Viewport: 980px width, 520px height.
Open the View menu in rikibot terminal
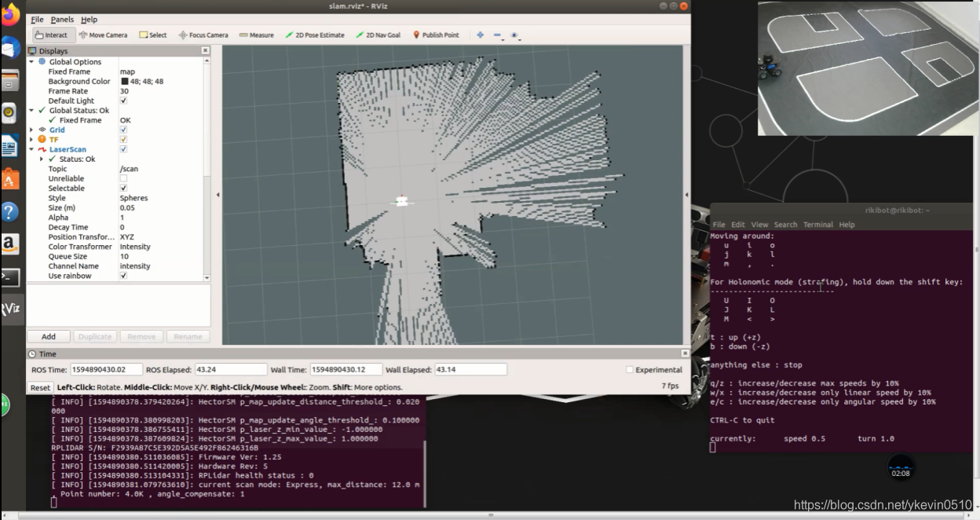coord(759,225)
